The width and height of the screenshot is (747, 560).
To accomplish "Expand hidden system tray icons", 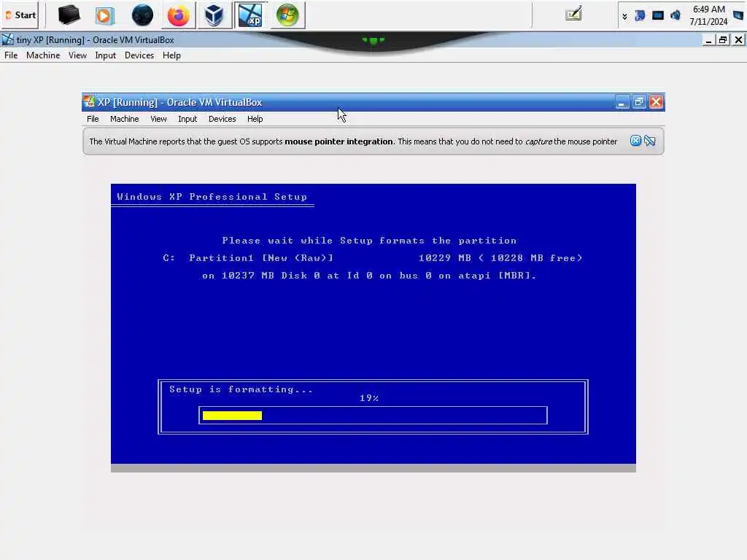I will [x=624, y=17].
